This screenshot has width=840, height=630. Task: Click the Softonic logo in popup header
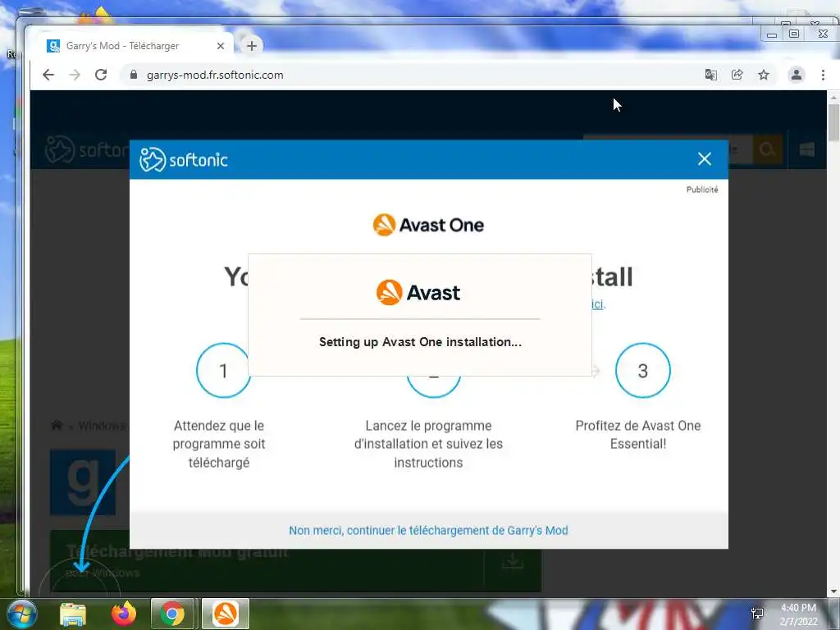pos(184,159)
